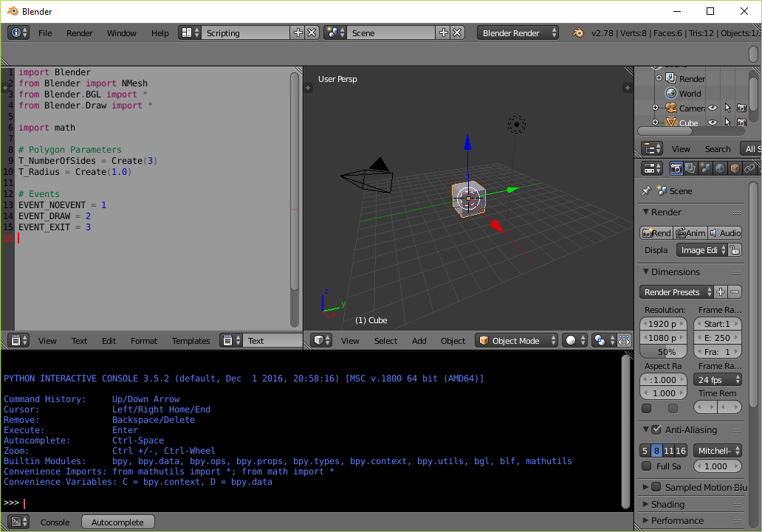This screenshot has width=762, height=532.
Task: Click the Rend button to start rendering
Action: pyautogui.click(x=656, y=232)
